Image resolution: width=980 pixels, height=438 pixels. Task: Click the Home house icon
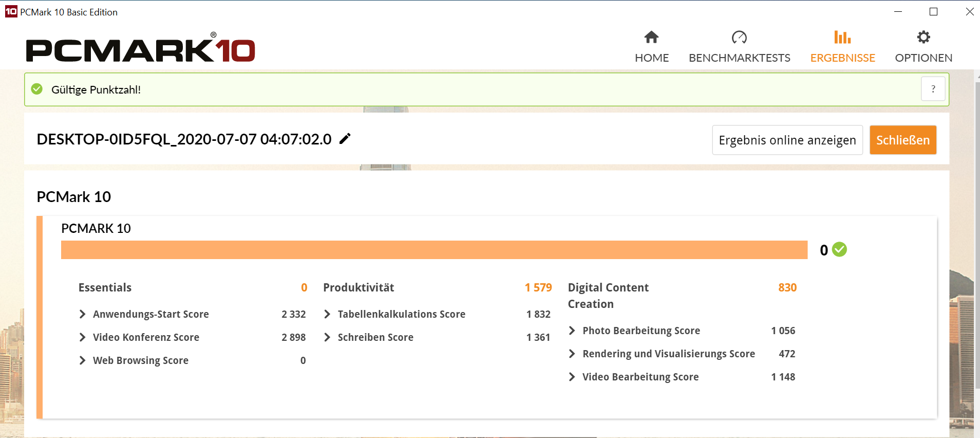click(651, 37)
